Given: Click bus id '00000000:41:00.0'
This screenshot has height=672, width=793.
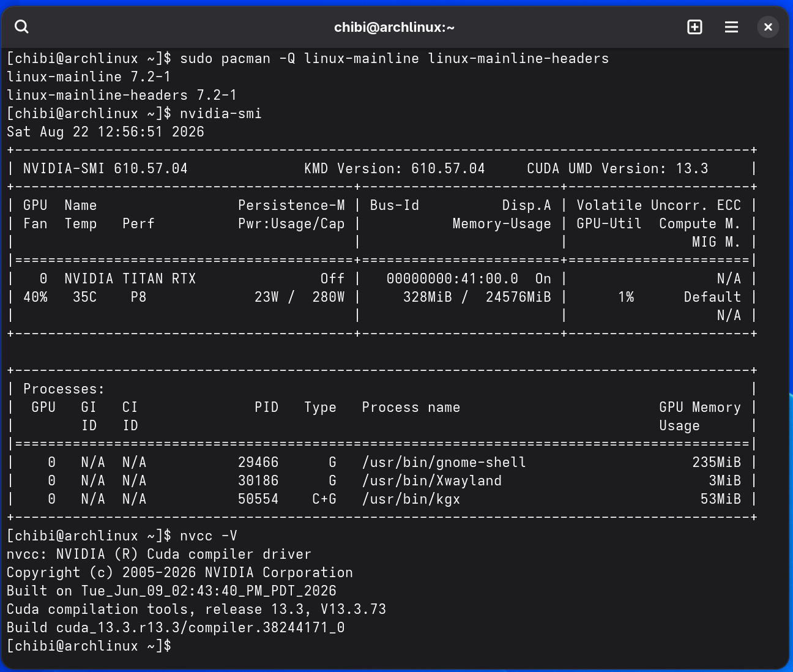Looking at the screenshot, I should click(452, 279).
